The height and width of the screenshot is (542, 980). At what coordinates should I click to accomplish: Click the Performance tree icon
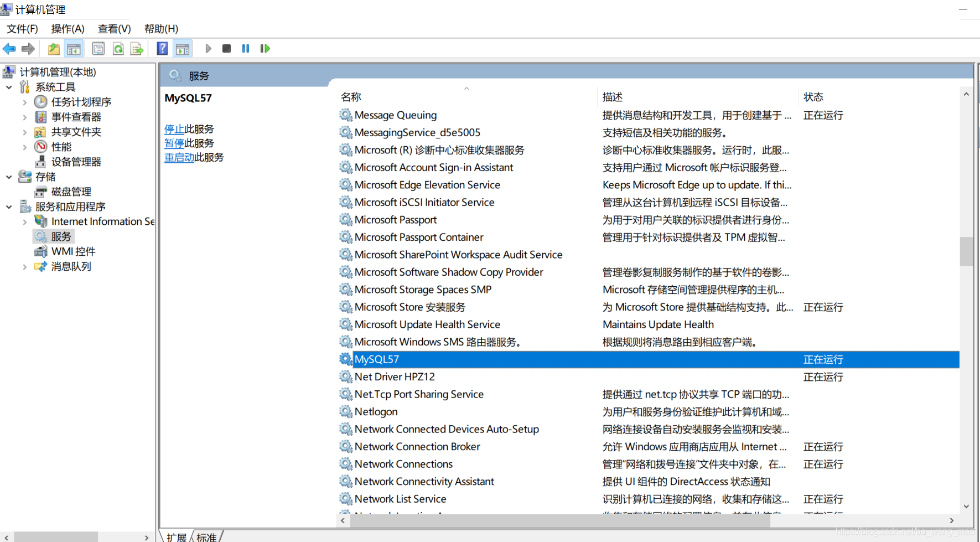[41, 147]
